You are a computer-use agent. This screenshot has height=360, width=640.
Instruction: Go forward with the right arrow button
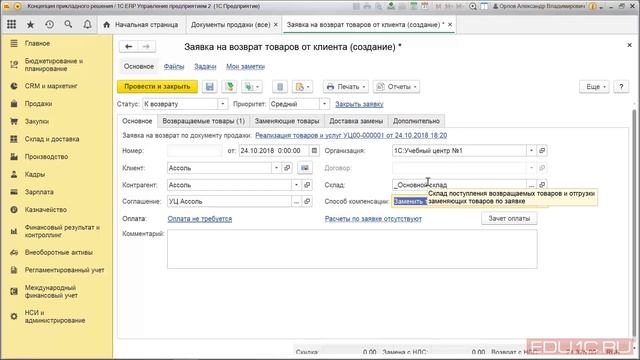tap(146, 47)
